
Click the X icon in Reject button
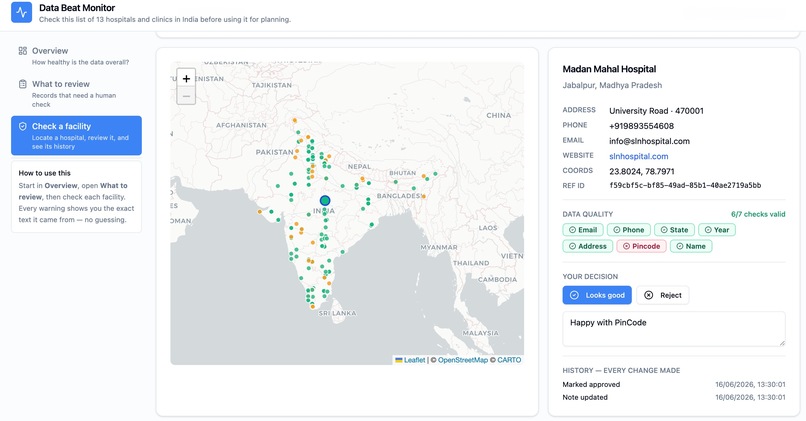tap(648, 295)
